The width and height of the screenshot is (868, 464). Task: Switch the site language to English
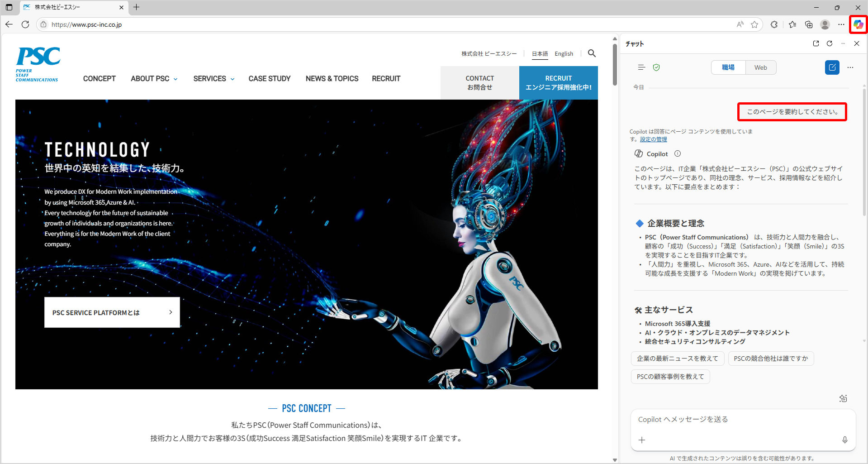[564, 54]
